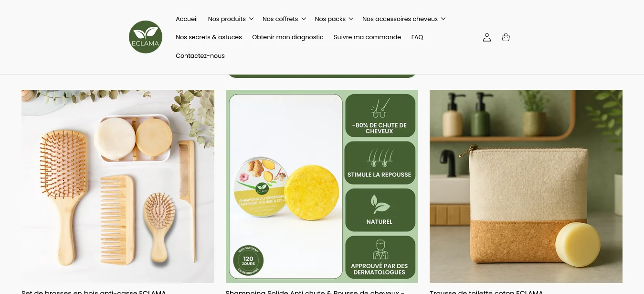Click the green button under the header

coord(322,76)
